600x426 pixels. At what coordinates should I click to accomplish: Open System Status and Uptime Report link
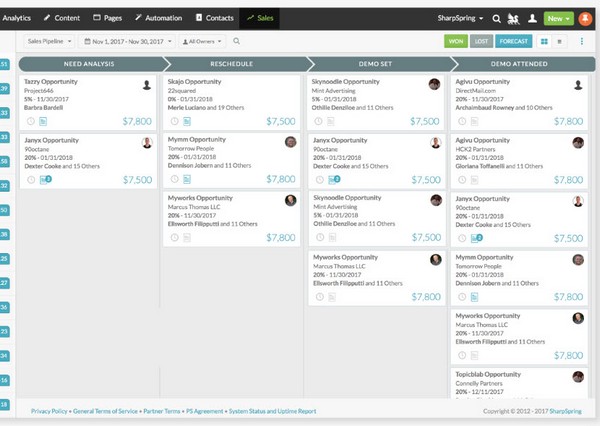click(x=272, y=411)
